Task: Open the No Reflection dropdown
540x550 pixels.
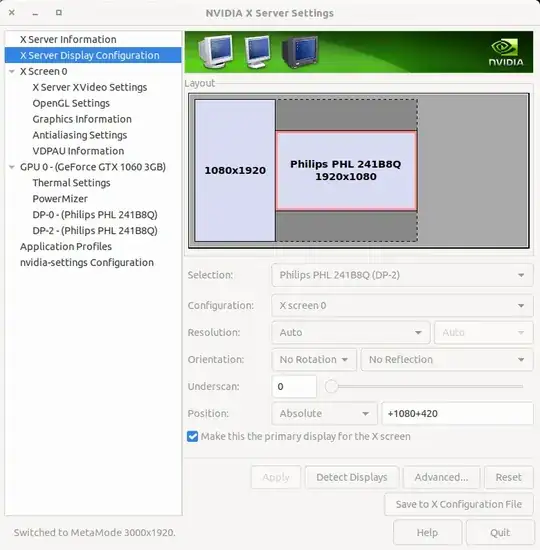Action: click(447, 360)
